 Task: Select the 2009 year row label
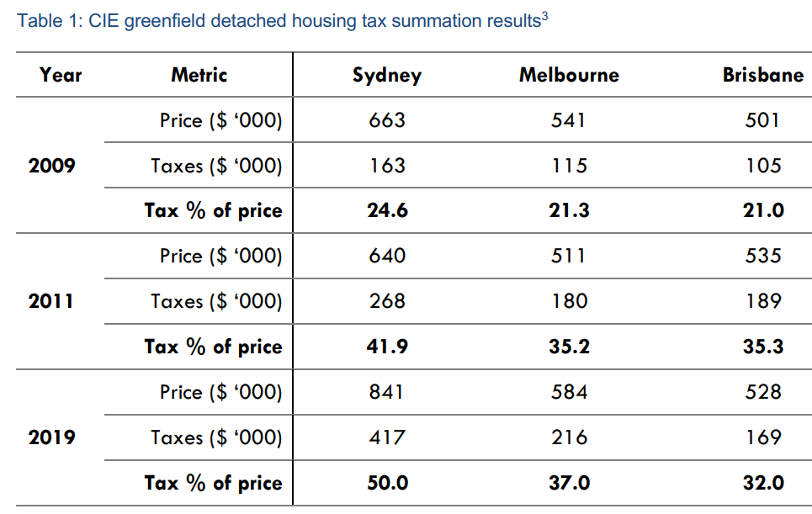point(52,166)
